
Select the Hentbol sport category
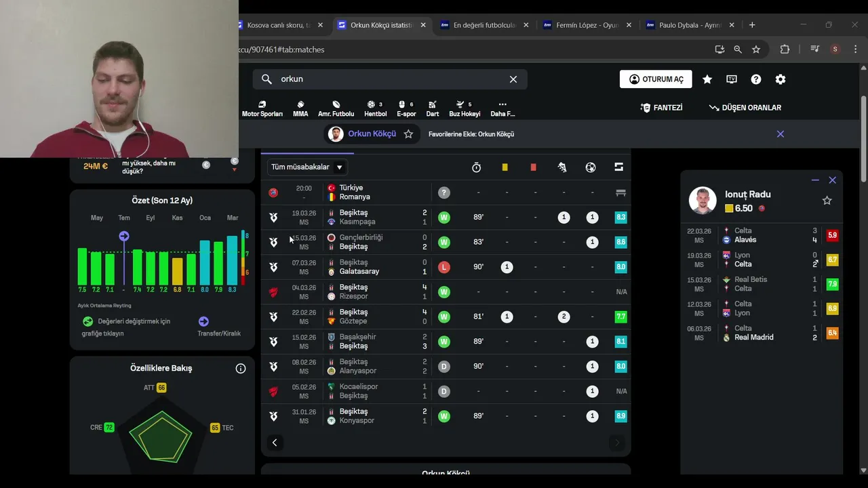pos(375,109)
